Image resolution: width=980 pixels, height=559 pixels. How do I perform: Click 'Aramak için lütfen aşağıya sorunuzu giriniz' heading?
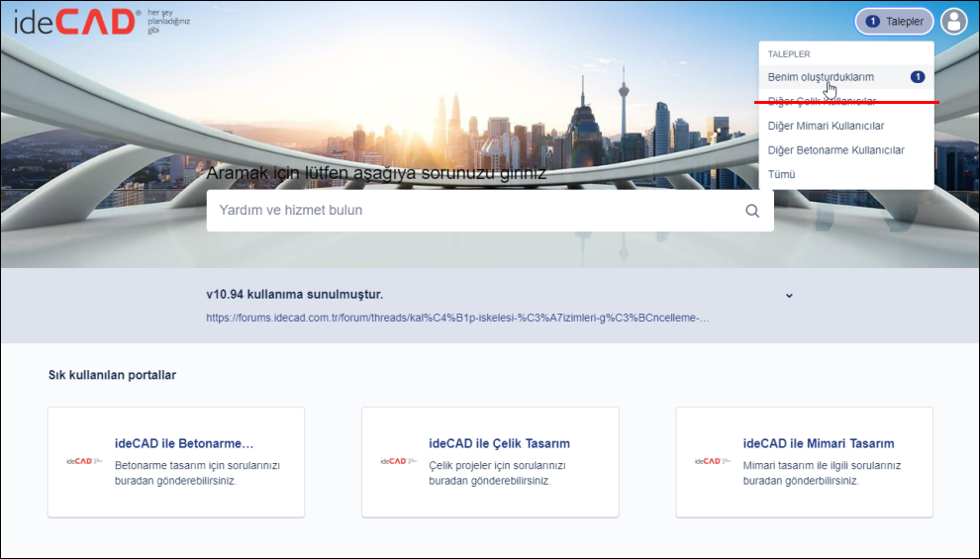click(376, 173)
